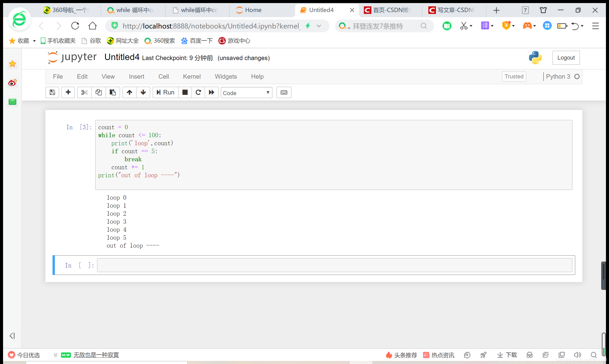
Task: Open 下载 downloads in status bar
Action: (507, 355)
